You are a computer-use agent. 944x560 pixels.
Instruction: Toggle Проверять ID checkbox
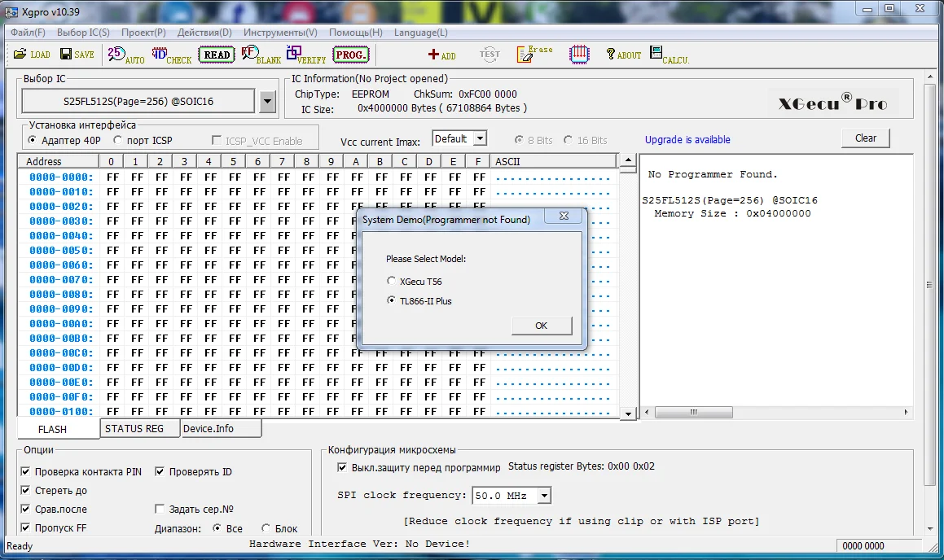click(x=160, y=471)
